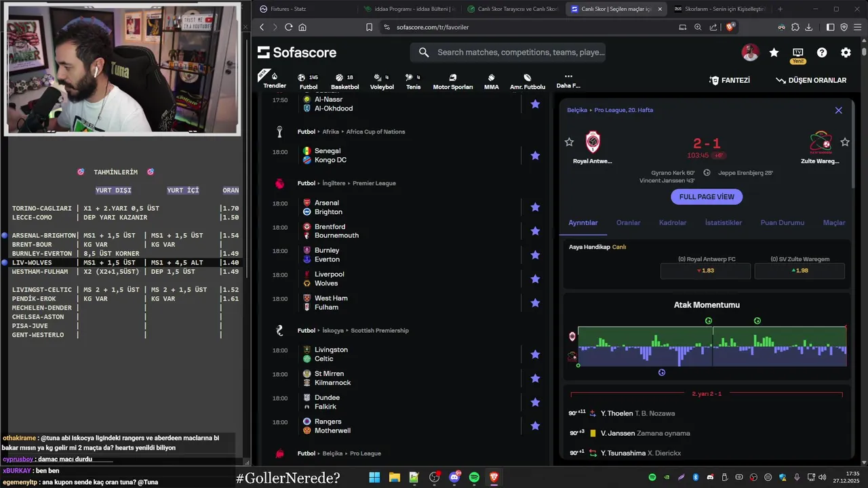Screen dimensions: 868x488
Task: Unfavorite the West Ham vs Fulham match
Action: (535, 303)
